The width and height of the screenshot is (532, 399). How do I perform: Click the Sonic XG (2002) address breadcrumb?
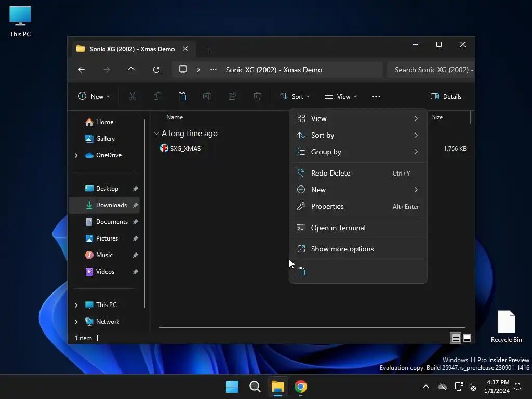click(x=274, y=70)
